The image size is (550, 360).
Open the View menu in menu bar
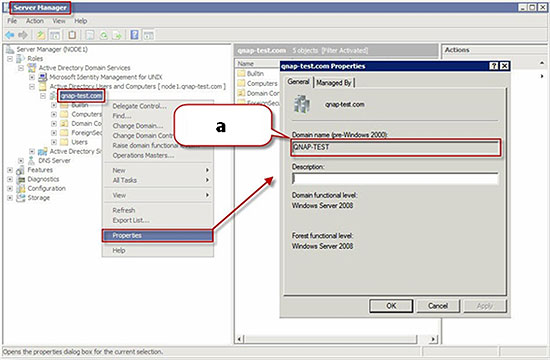coord(59,21)
